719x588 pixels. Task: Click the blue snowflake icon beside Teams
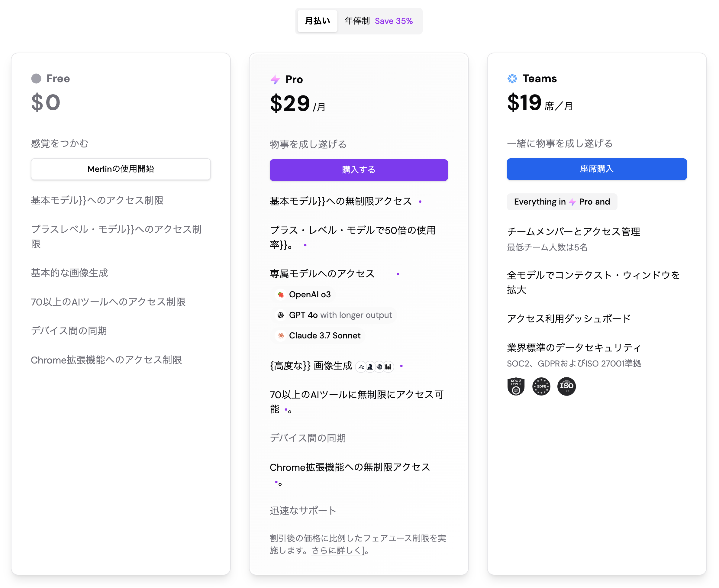(512, 79)
